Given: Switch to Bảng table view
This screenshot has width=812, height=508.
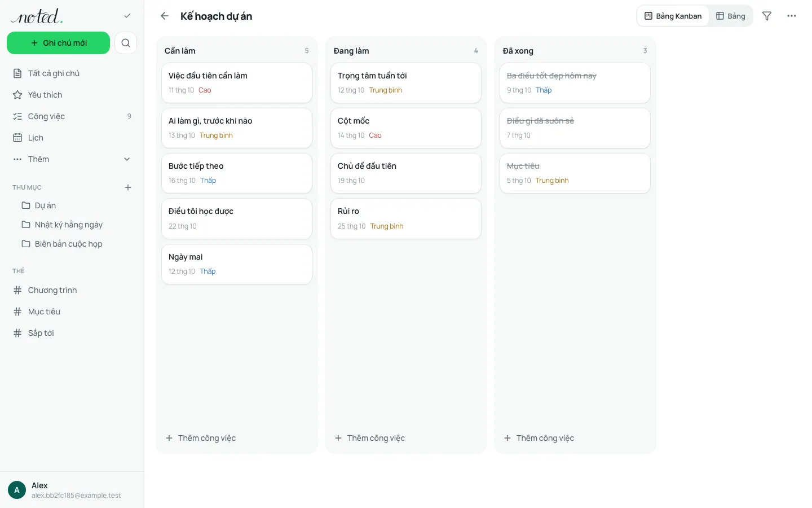Looking at the screenshot, I should (x=731, y=16).
